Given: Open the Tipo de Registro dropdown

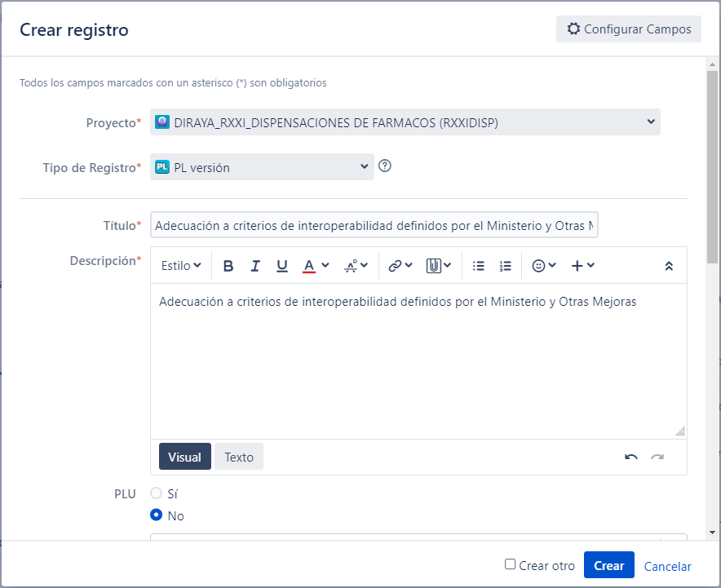Looking at the screenshot, I should [x=262, y=167].
